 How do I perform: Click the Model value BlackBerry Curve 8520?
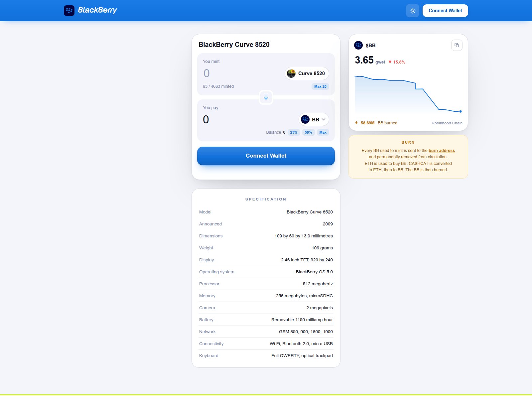pos(310,212)
